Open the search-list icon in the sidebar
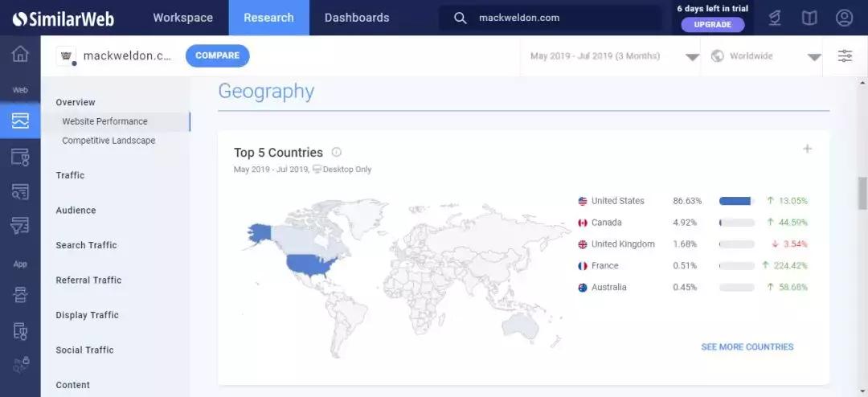Viewport: 868px width, 397px height. [x=20, y=191]
